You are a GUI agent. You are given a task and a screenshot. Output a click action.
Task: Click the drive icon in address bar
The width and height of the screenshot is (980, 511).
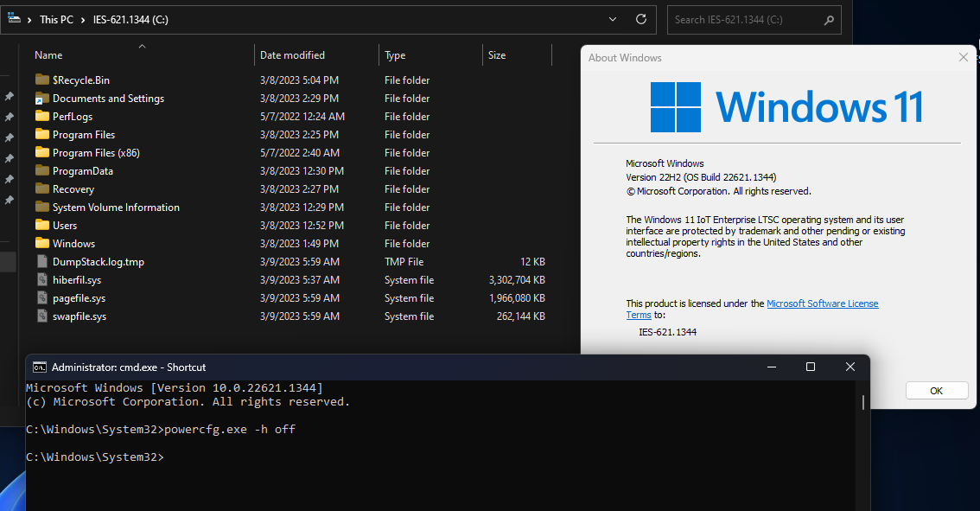tap(13, 19)
